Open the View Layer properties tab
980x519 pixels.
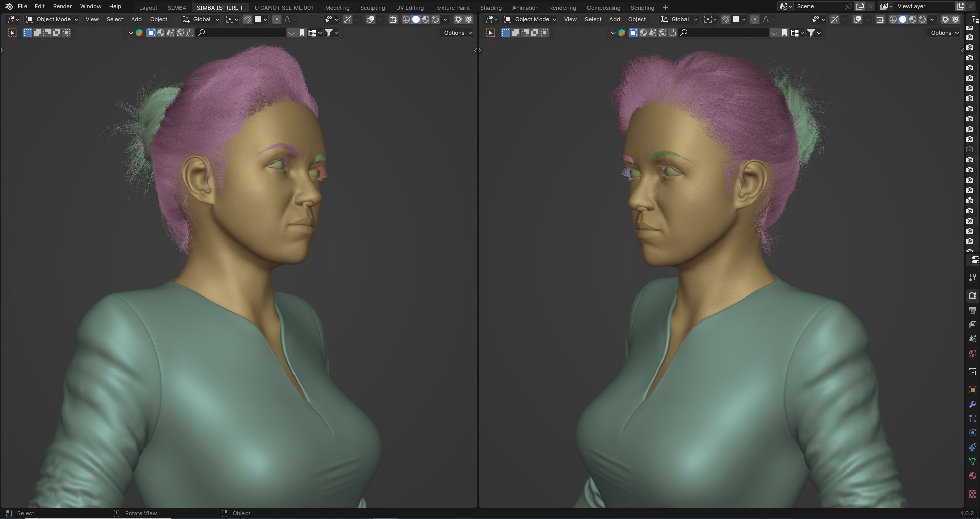tap(972, 325)
